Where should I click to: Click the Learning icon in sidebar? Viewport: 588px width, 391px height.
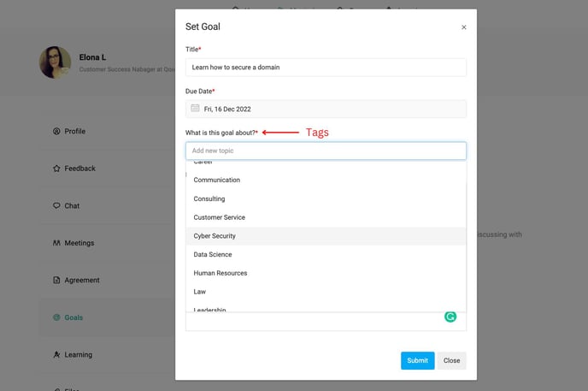[x=56, y=355]
